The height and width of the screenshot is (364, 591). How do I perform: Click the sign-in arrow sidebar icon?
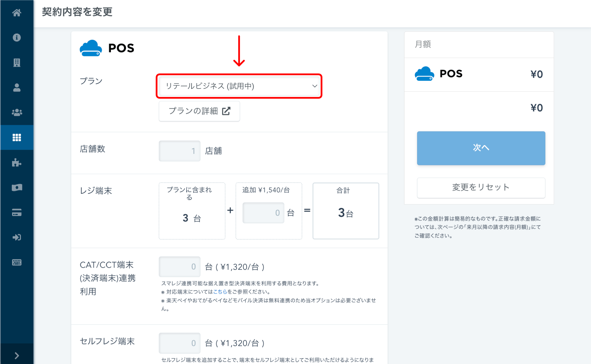point(17,237)
